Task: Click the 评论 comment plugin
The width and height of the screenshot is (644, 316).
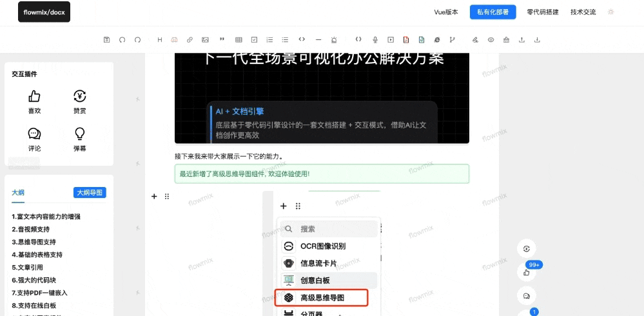Action: pyautogui.click(x=35, y=140)
